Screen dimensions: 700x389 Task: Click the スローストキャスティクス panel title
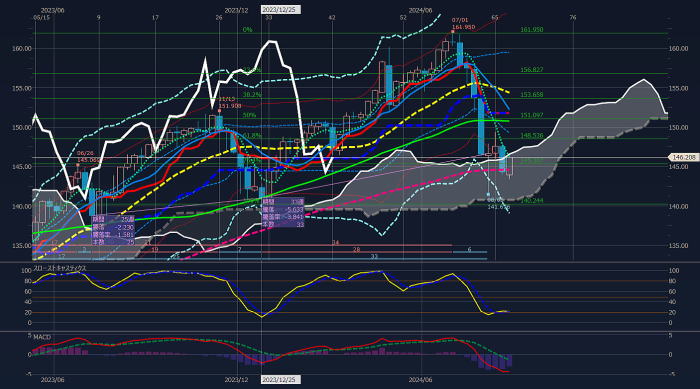coord(60,268)
